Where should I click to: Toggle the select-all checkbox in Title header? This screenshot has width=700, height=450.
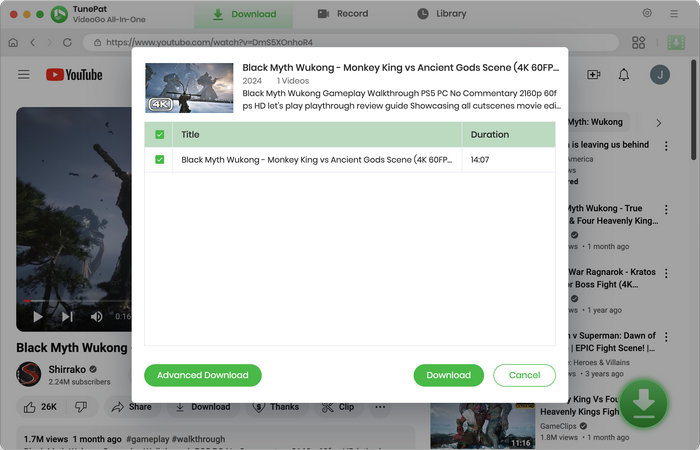click(x=159, y=134)
